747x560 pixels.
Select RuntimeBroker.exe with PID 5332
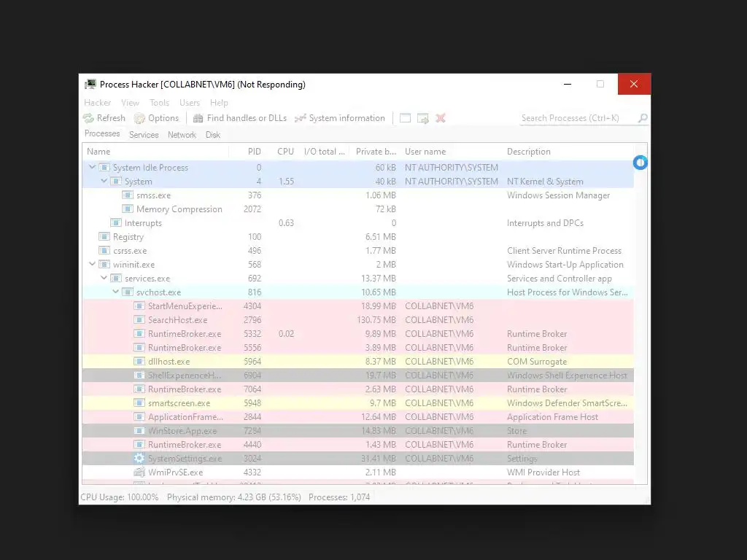click(357, 333)
